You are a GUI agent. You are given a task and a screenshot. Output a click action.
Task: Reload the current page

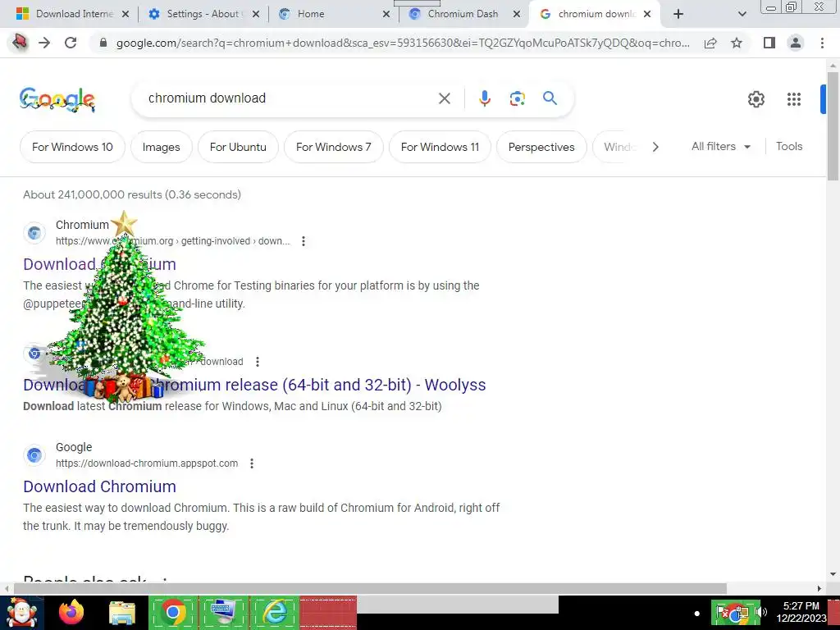pos(71,43)
